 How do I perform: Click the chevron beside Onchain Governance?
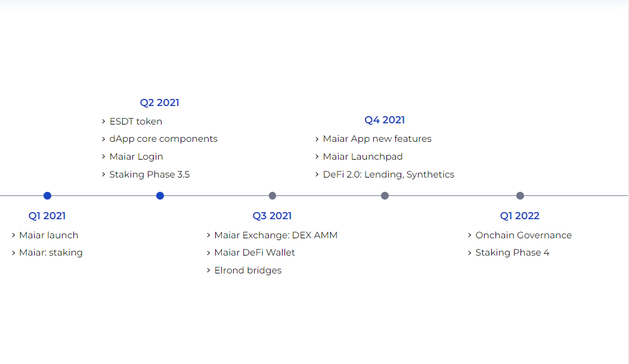point(470,235)
